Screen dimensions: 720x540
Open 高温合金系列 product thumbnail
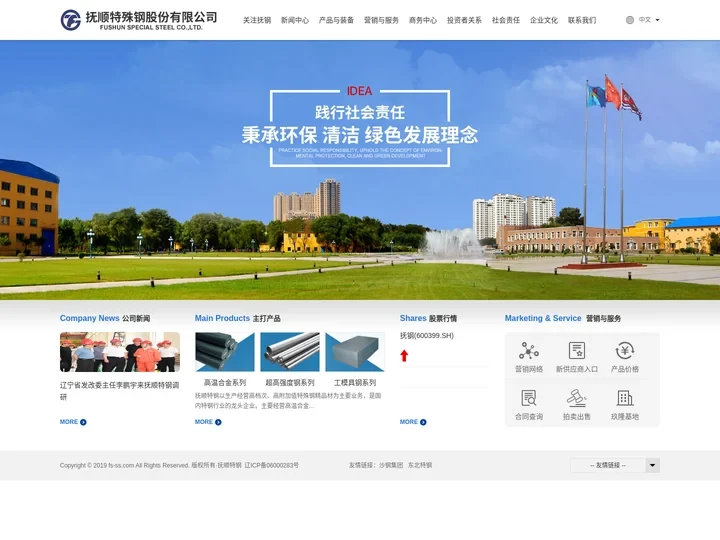(x=225, y=352)
